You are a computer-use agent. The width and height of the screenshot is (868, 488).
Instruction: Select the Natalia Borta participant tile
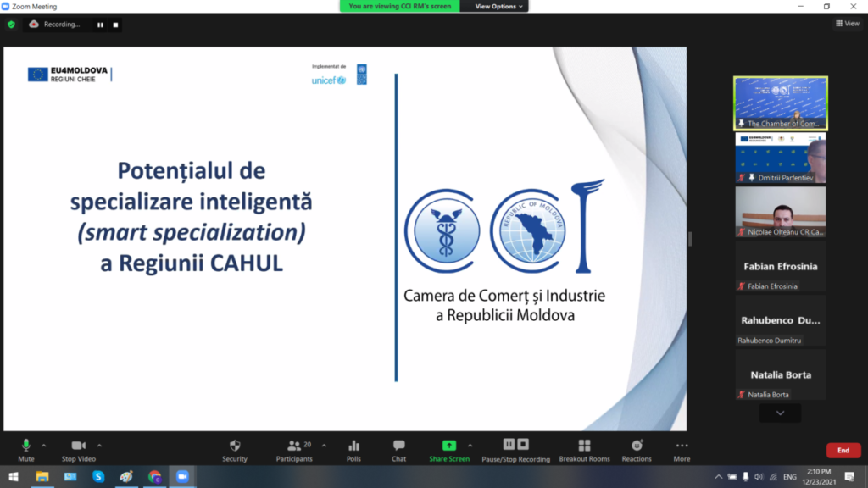tap(781, 374)
